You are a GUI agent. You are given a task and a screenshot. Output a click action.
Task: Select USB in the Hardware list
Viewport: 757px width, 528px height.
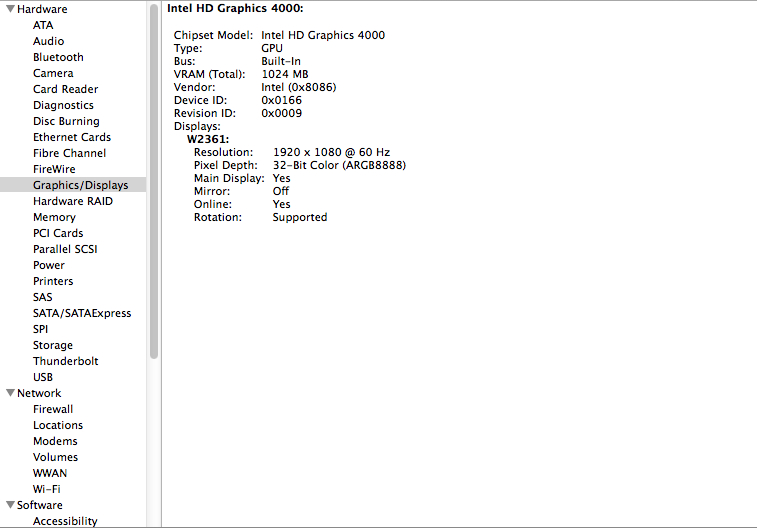click(43, 377)
